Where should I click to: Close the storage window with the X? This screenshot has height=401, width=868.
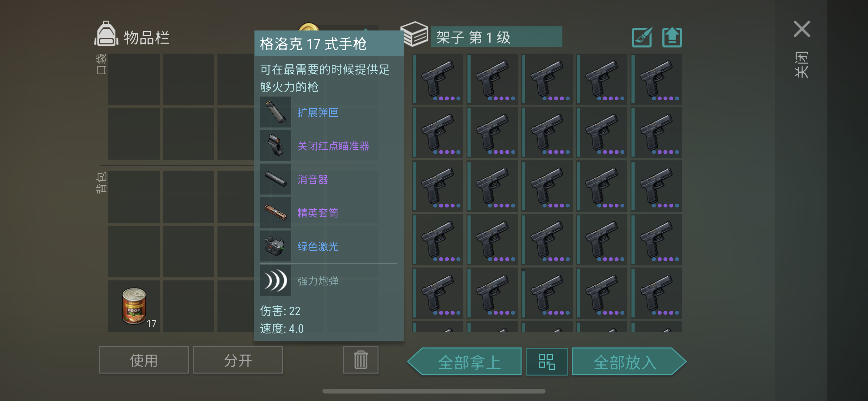point(802,29)
